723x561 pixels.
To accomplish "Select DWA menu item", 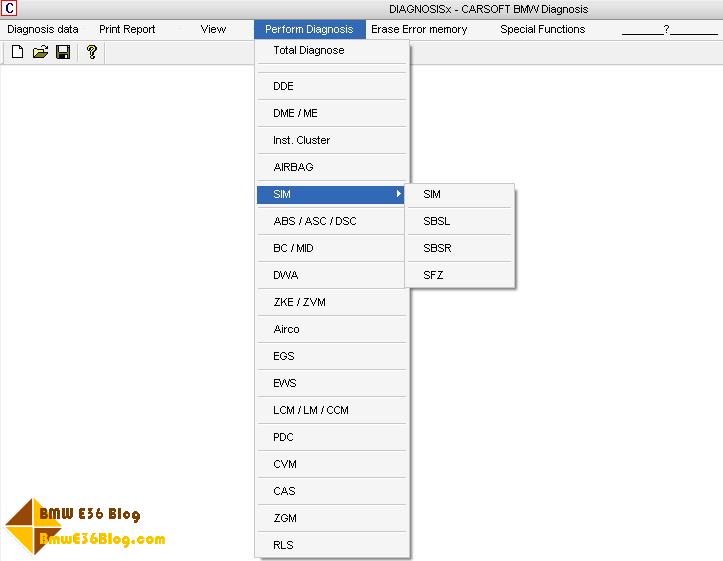I will (331, 275).
